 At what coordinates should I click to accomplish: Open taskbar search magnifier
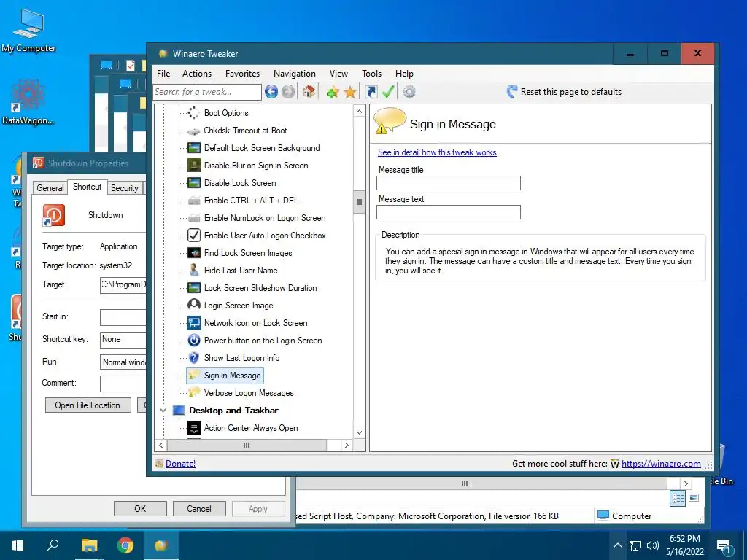53,545
